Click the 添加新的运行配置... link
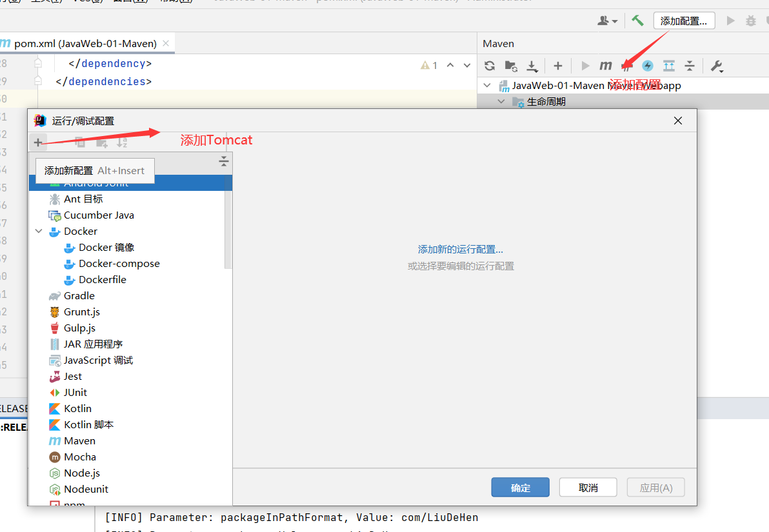This screenshot has width=769, height=532. coord(460,250)
